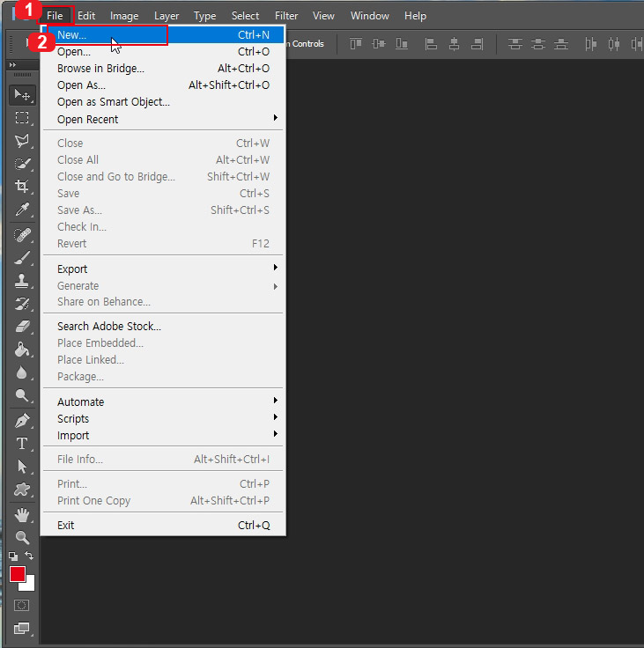Click Align top edges icon

(x=356, y=43)
